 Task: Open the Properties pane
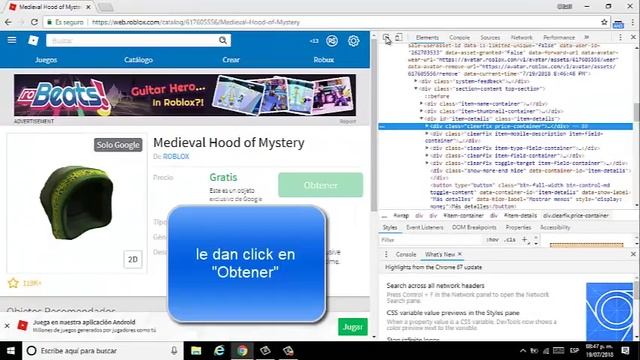tap(518, 227)
